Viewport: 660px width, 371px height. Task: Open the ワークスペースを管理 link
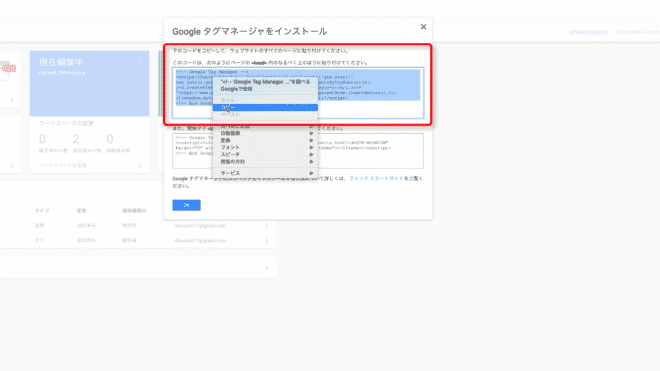(x=63, y=165)
